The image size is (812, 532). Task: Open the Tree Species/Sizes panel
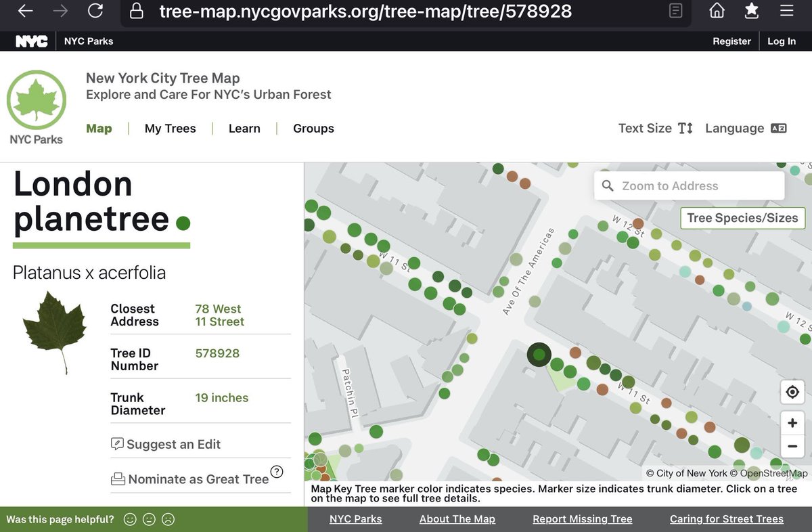pos(742,218)
